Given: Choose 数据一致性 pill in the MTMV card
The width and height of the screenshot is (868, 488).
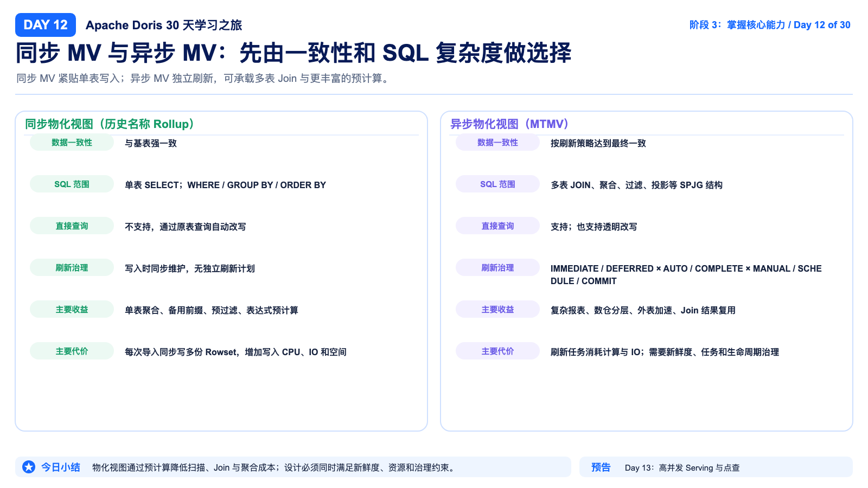Looking at the screenshot, I should click(x=497, y=143).
